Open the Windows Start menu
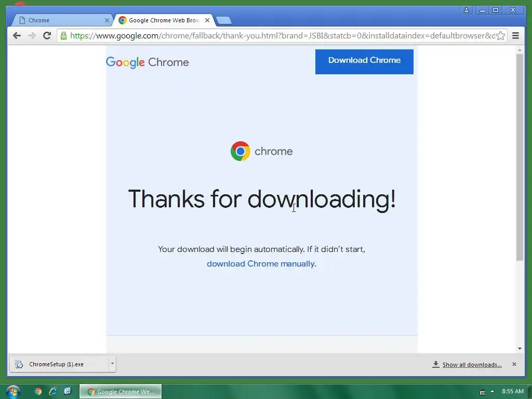The height and width of the screenshot is (399, 532). pos(13,392)
